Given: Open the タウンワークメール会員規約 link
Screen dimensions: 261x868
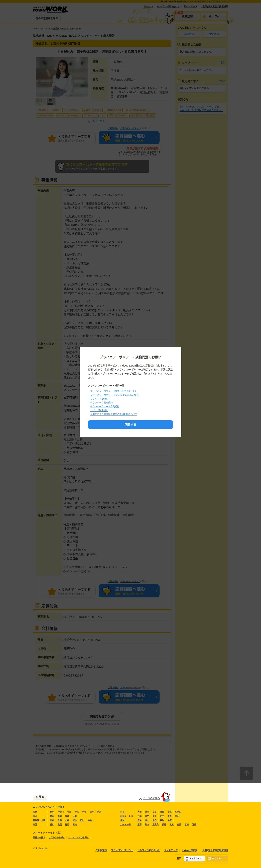Looking at the screenshot, I should (105, 406).
